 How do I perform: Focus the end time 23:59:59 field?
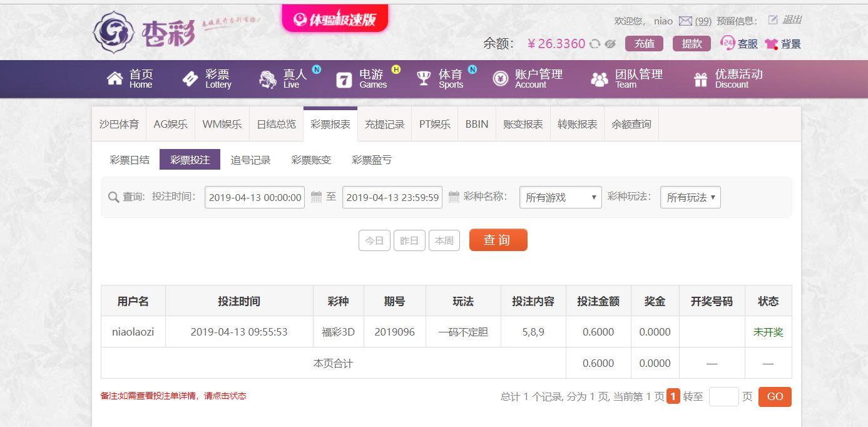click(x=392, y=197)
